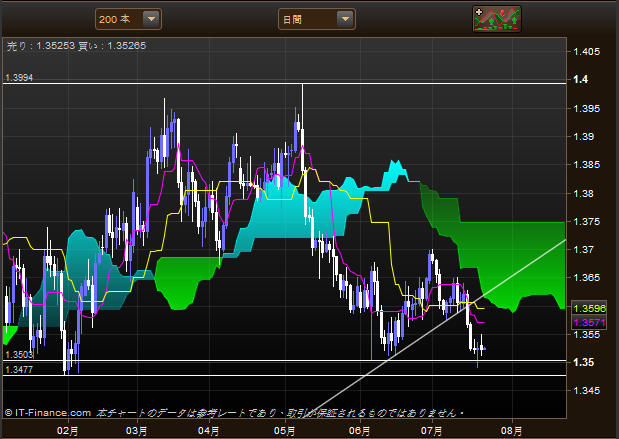Click the 04月 date axis label
This screenshot has width=619, height=439.
(x=208, y=430)
